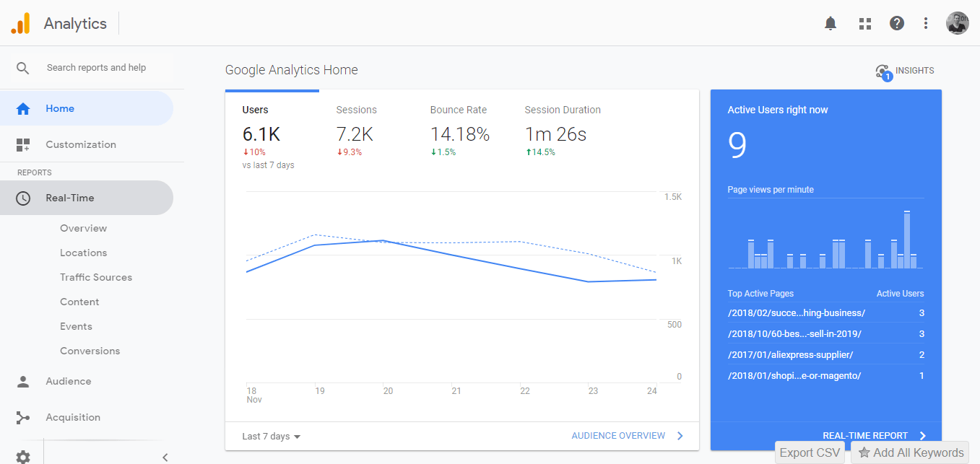Focus the Search reports and help field
This screenshot has height=464, width=980.
[x=96, y=68]
